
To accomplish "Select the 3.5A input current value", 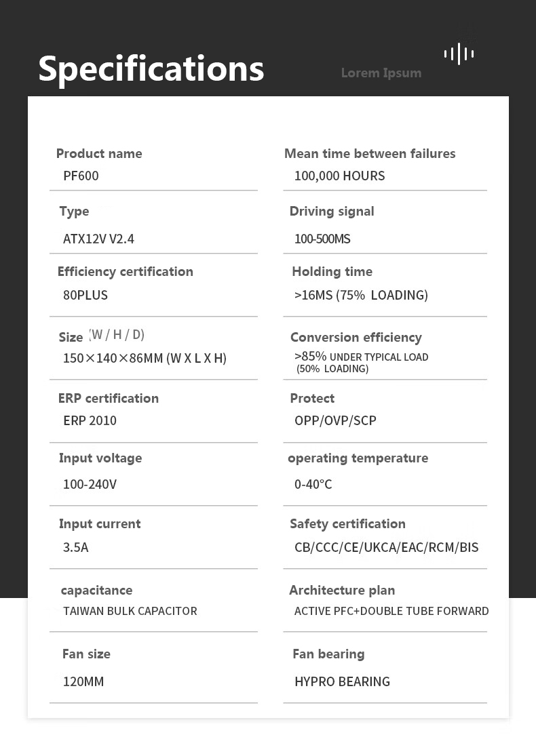I will coord(76,547).
